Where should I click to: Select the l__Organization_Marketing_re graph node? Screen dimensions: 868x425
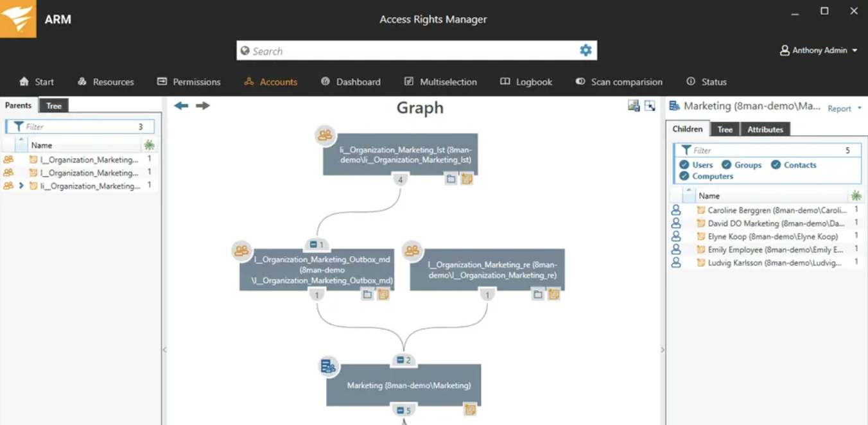click(x=487, y=270)
